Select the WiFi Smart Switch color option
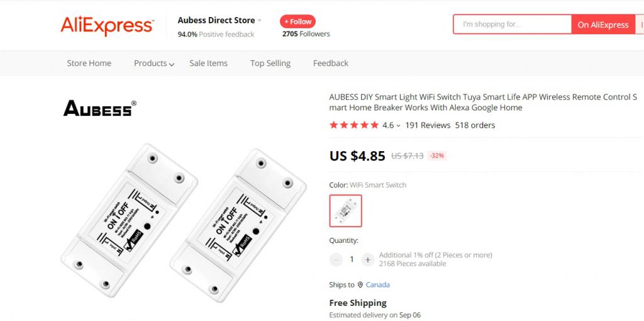Image resolution: width=644 pixels, height=321 pixels. pyautogui.click(x=345, y=211)
